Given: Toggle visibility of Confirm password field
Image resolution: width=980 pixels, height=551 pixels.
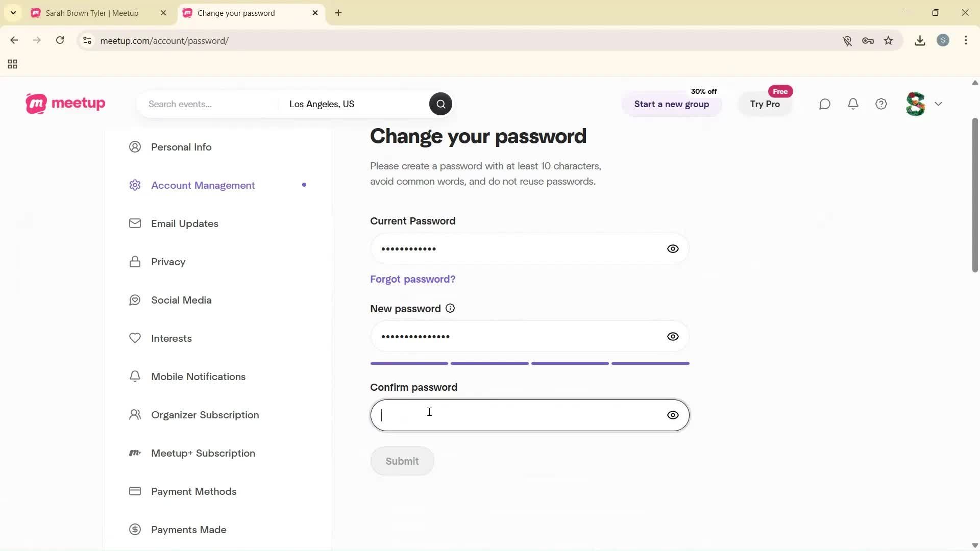Looking at the screenshot, I should (673, 415).
